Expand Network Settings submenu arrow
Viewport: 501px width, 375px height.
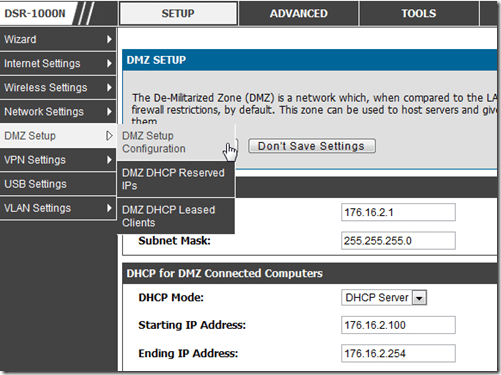pos(109,112)
